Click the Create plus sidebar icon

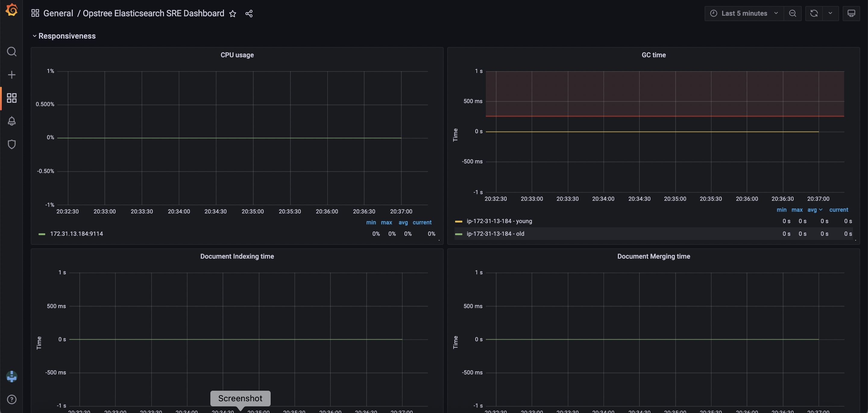11,74
